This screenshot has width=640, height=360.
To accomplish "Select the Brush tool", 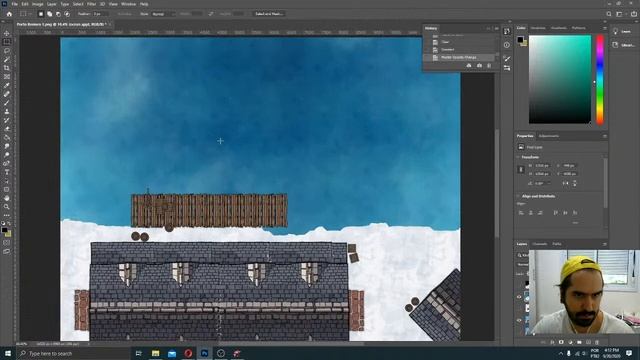I will pyautogui.click(x=7, y=103).
